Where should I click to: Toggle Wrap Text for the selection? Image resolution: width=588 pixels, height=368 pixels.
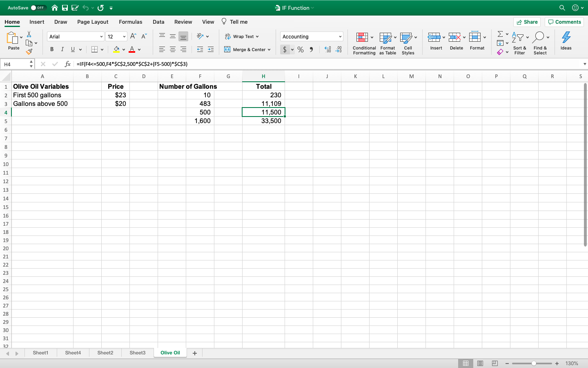tap(242, 36)
